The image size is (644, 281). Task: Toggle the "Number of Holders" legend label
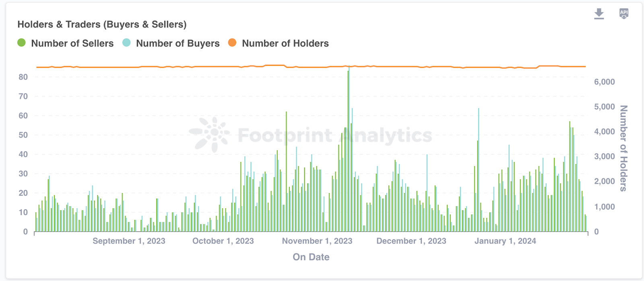[x=285, y=43]
